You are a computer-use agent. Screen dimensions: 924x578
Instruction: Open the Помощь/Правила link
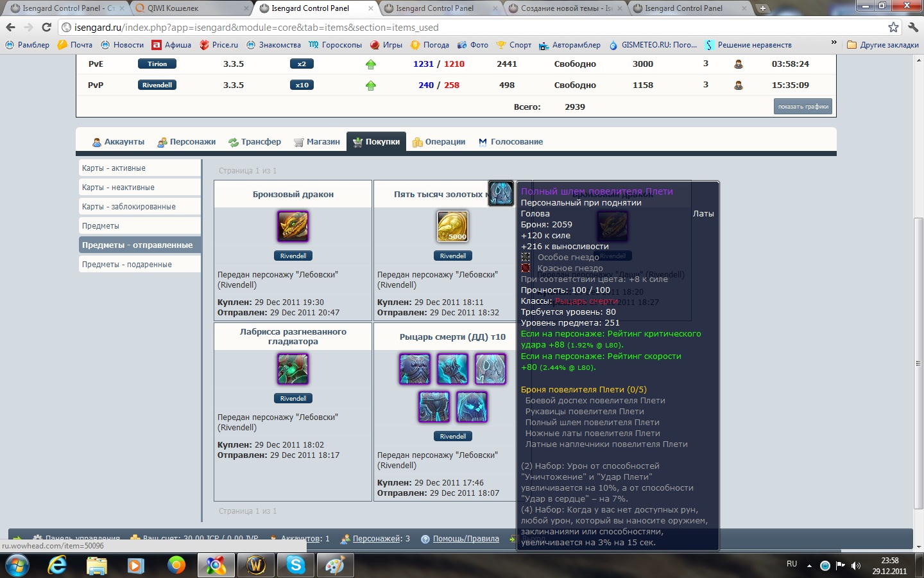[x=465, y=539]
